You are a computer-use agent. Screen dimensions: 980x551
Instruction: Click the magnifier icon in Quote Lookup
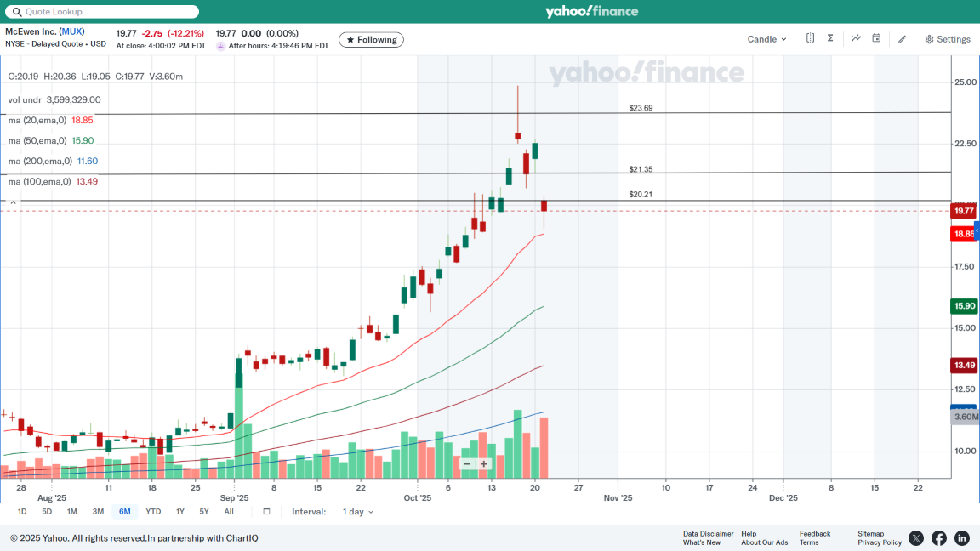click(x=17, y=12)
